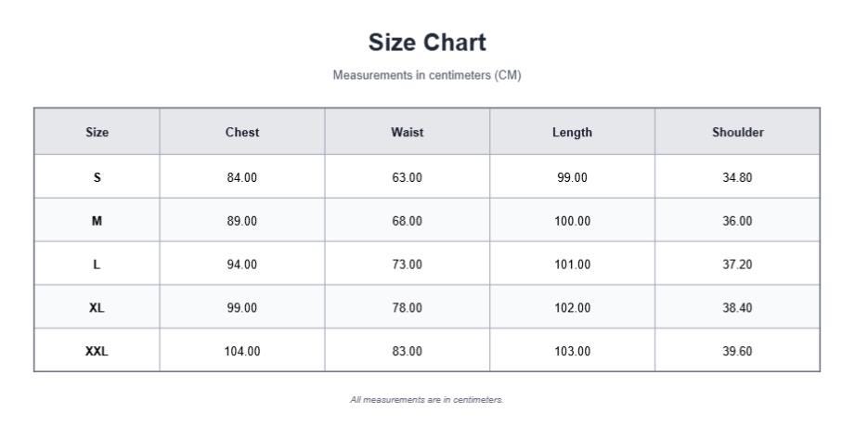Select chest value 84.00 cell

tap(242, 177)
